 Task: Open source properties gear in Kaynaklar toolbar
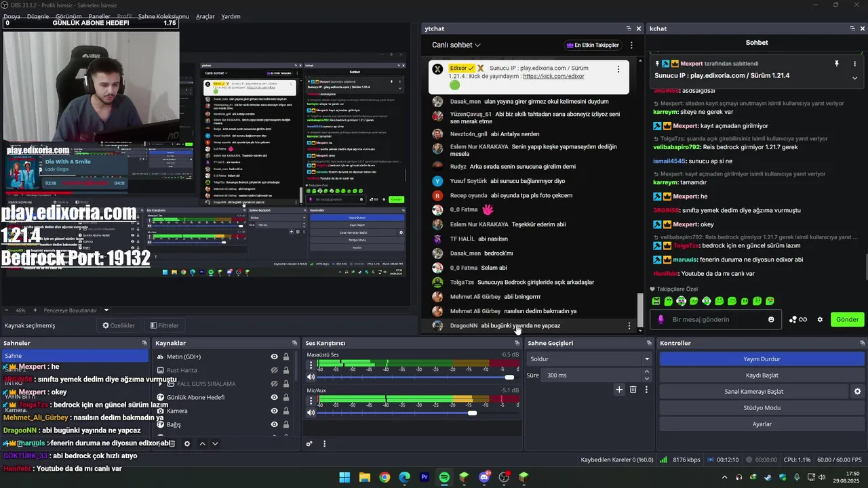(186, 444)
